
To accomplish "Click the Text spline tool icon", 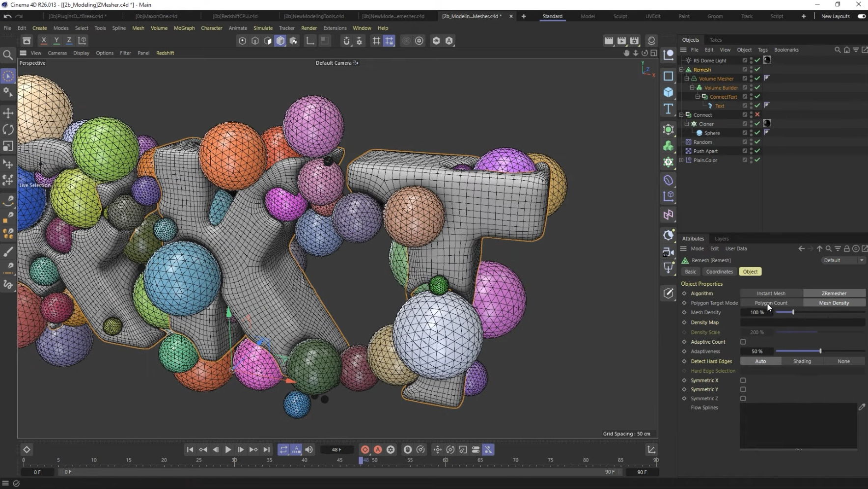I will coord(668,109).
